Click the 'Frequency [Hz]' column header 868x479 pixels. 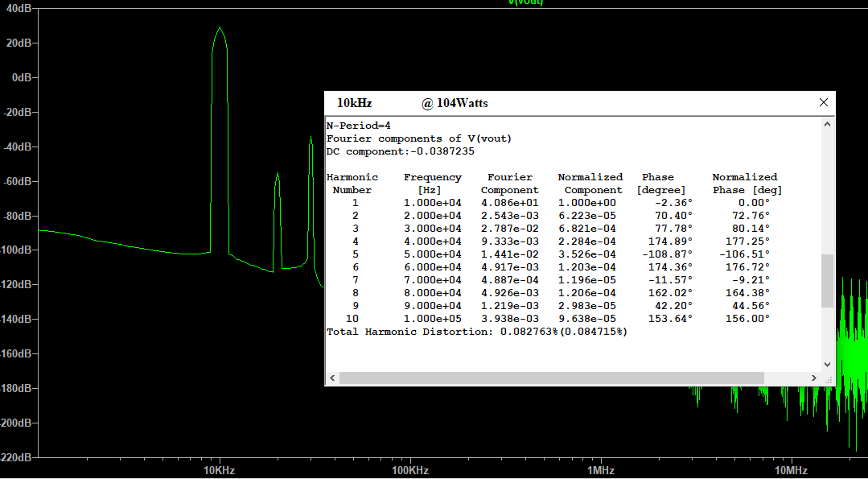(432, 184)
